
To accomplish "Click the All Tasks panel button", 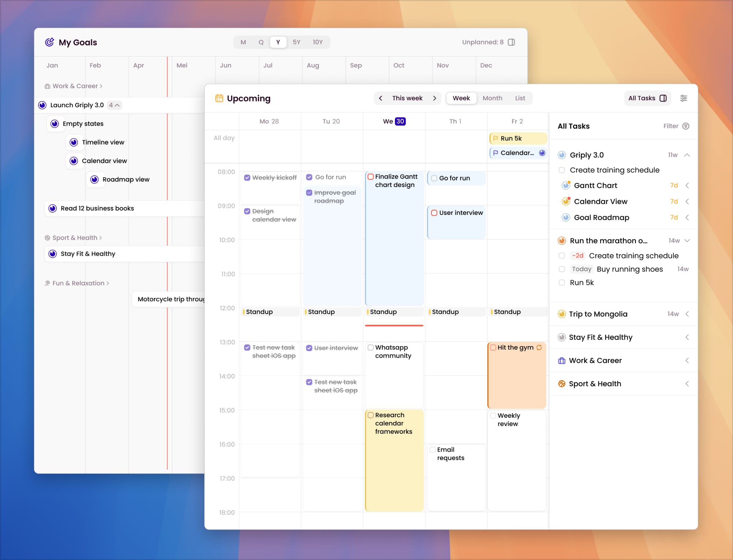I will pyautogui.click(x=647, y=98).
